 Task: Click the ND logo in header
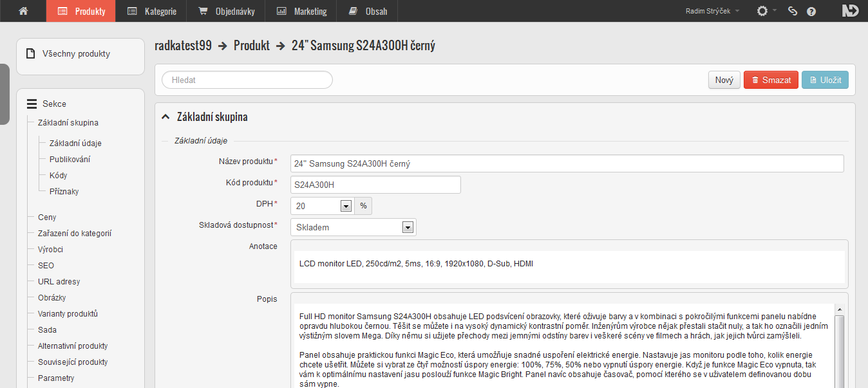click(x=850, y=11)
